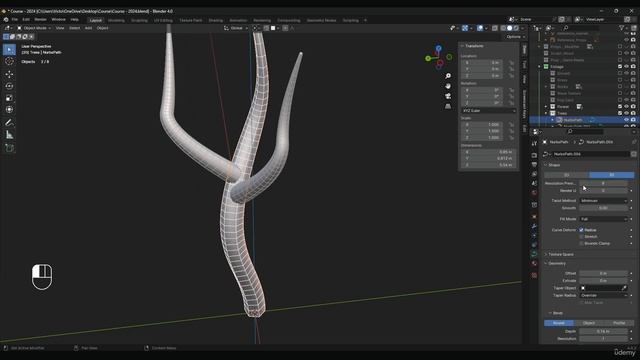Viewport: 640px width, 360px height.
Task: Toggle render camera icon for Forest collection
Action: coord(633,107)
